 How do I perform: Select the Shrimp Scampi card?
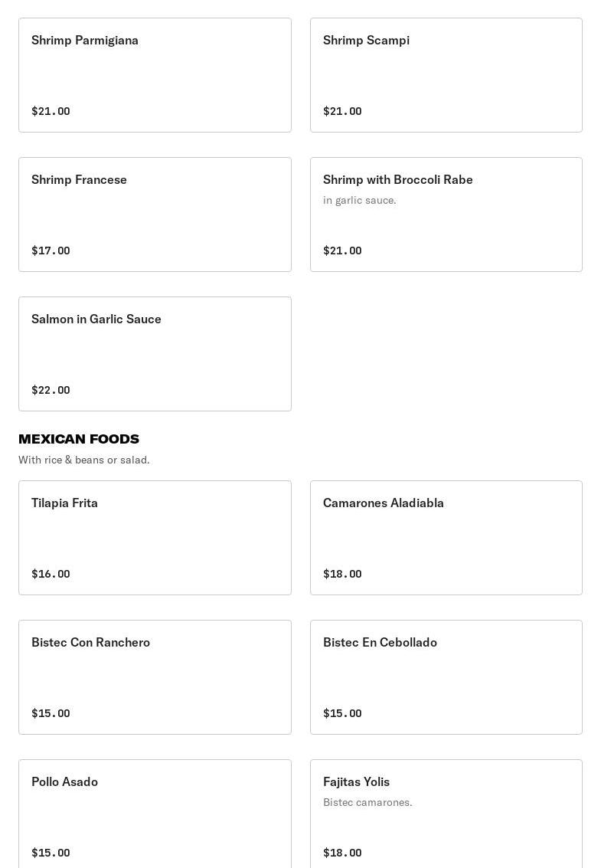[446, 75]
